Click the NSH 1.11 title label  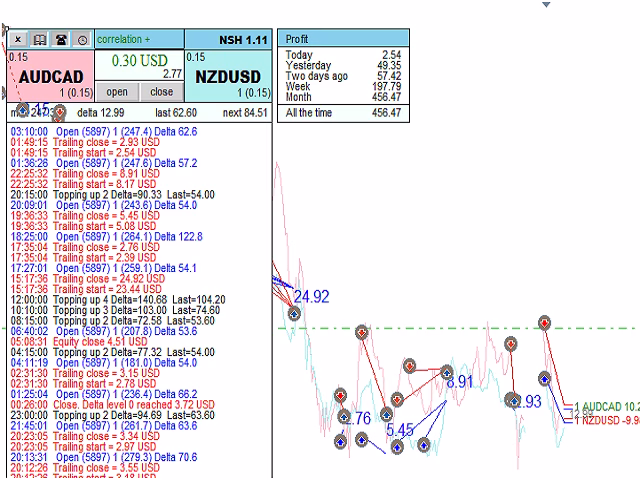pos(243,40)
